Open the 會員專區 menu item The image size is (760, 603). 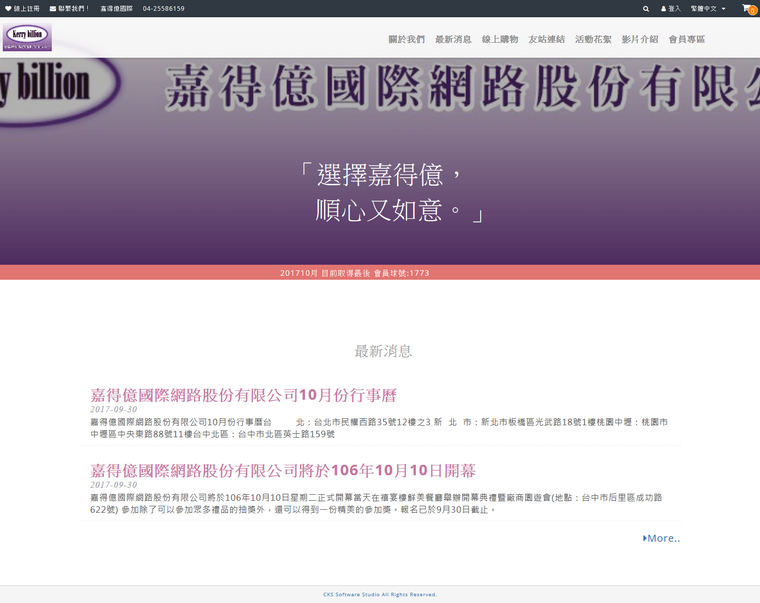(x=687, y=39)
